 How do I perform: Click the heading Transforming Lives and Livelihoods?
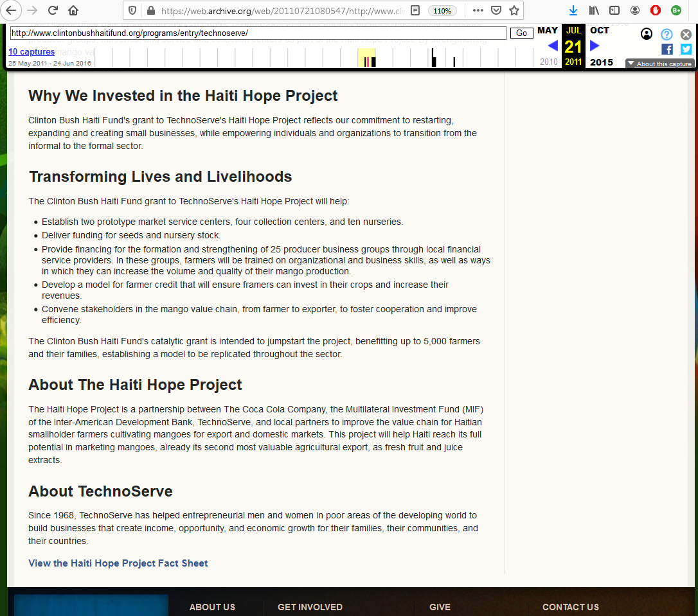click(160, 177)
